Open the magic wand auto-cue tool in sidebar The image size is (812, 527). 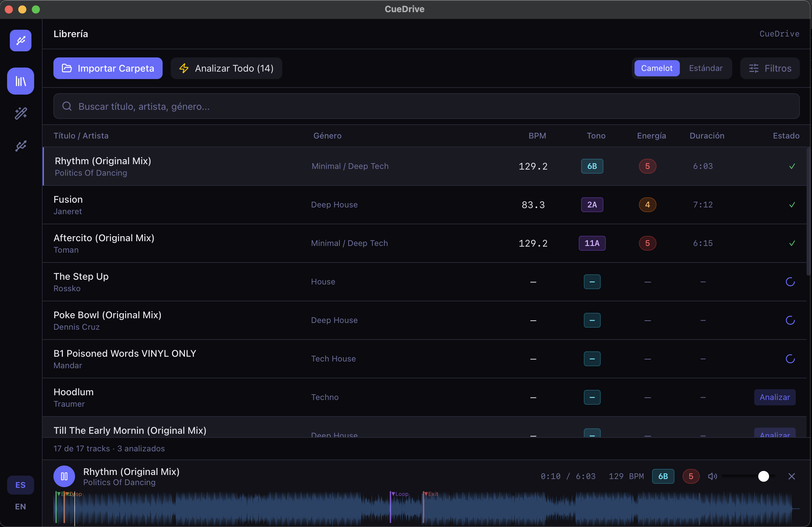[20, 113]
